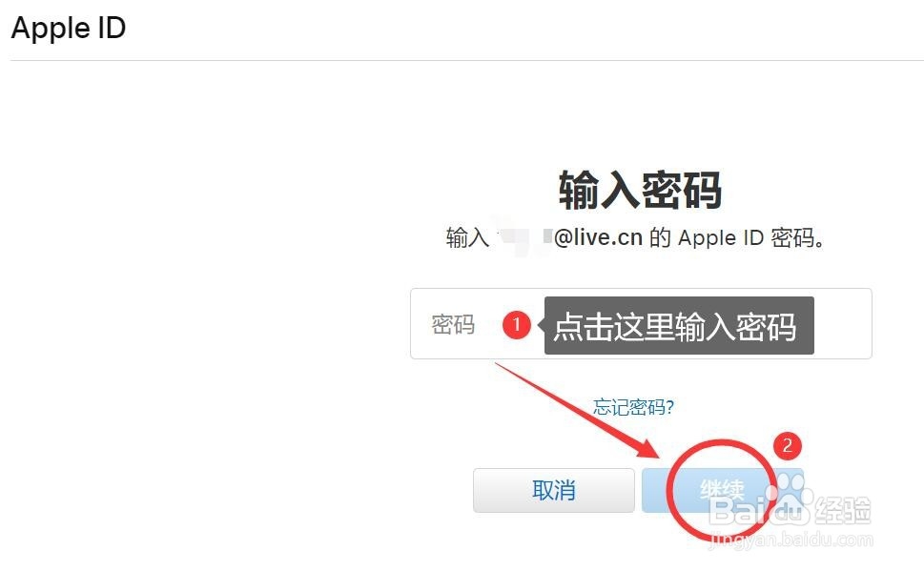Open the 忘记密码? link
This screenshot has height=571, width=924.
(633, 407)
